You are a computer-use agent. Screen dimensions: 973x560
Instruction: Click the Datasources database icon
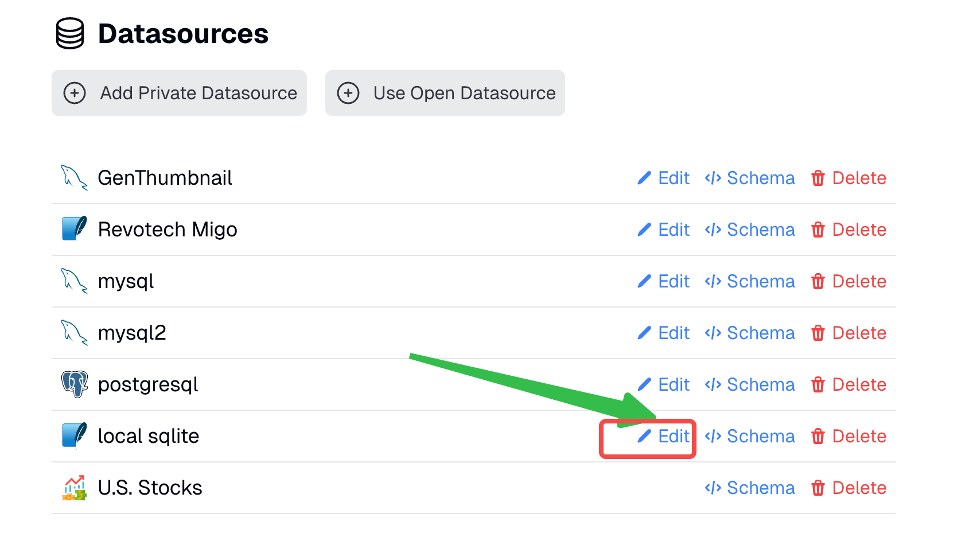70,33
